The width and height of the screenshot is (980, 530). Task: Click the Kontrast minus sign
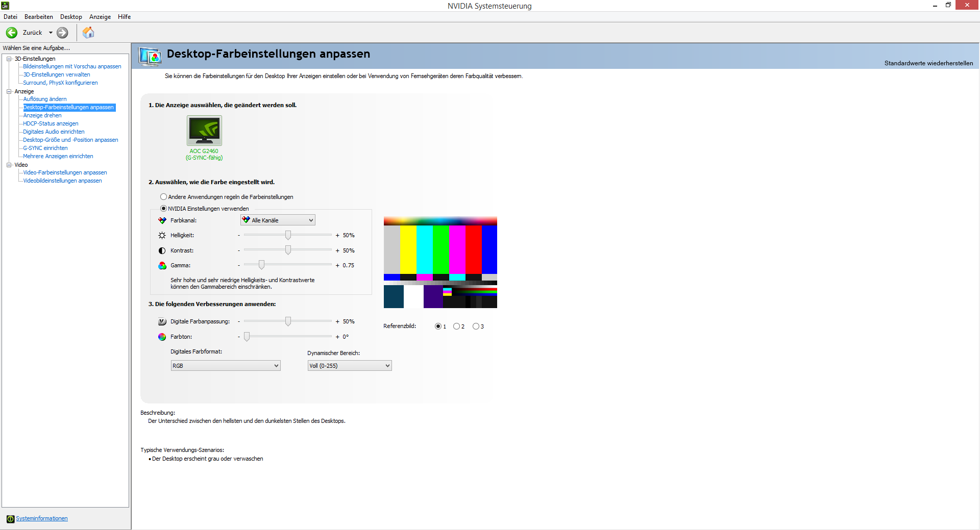(239, 251)
